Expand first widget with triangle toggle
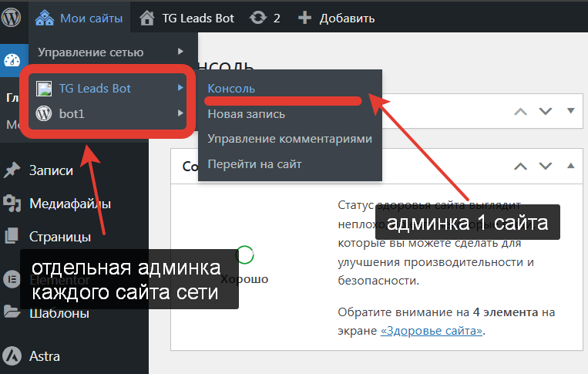The height and width of the screenshot is (374, 588). (x=571, y=111)
